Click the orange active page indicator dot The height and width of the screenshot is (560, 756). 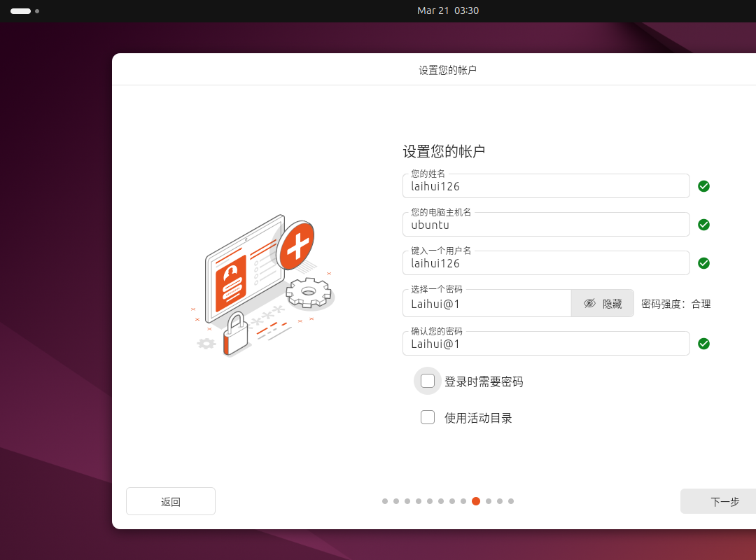[476, 501]
